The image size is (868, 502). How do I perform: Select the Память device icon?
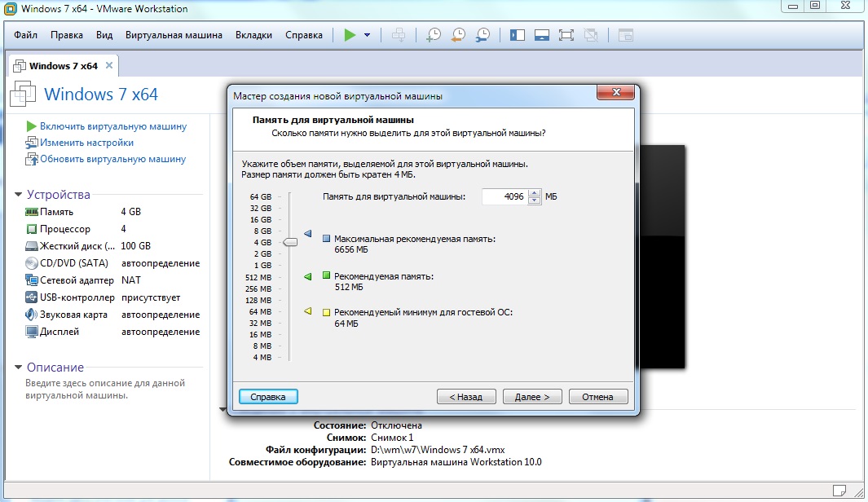32,212
